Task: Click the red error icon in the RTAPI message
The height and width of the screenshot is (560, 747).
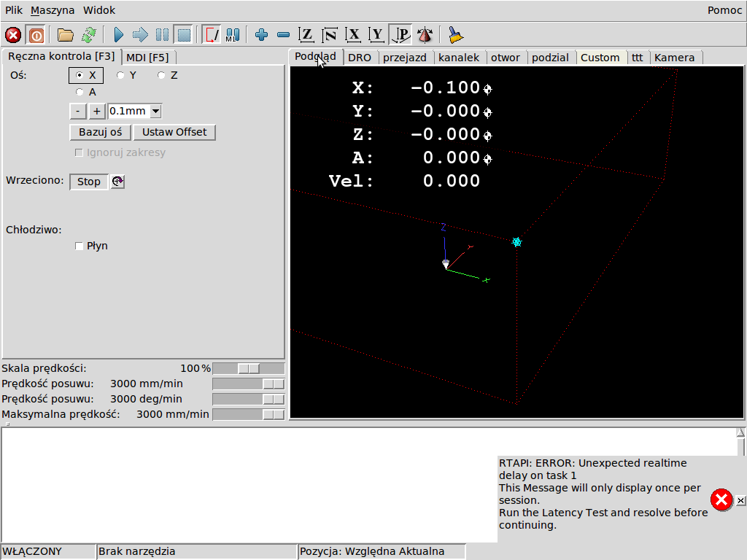Action: [721, 500]
